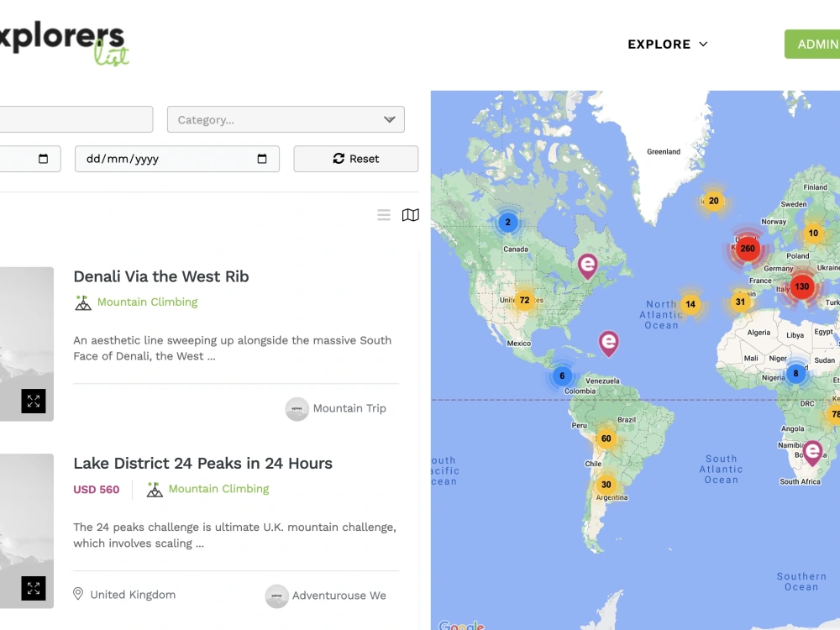Viewport: 840px width, 630px height.
Task: Click the USD 560 price
Action: pos(97,490)
